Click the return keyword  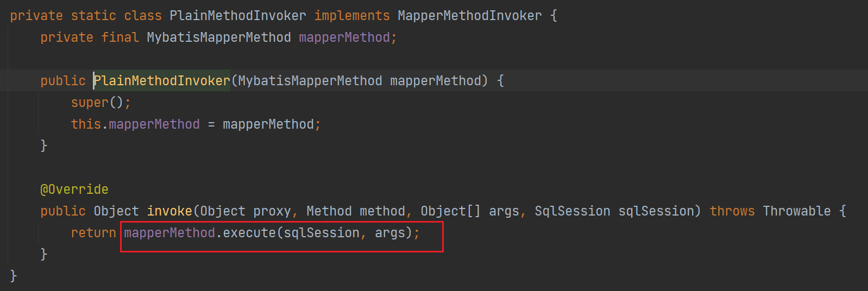point(93,233)
